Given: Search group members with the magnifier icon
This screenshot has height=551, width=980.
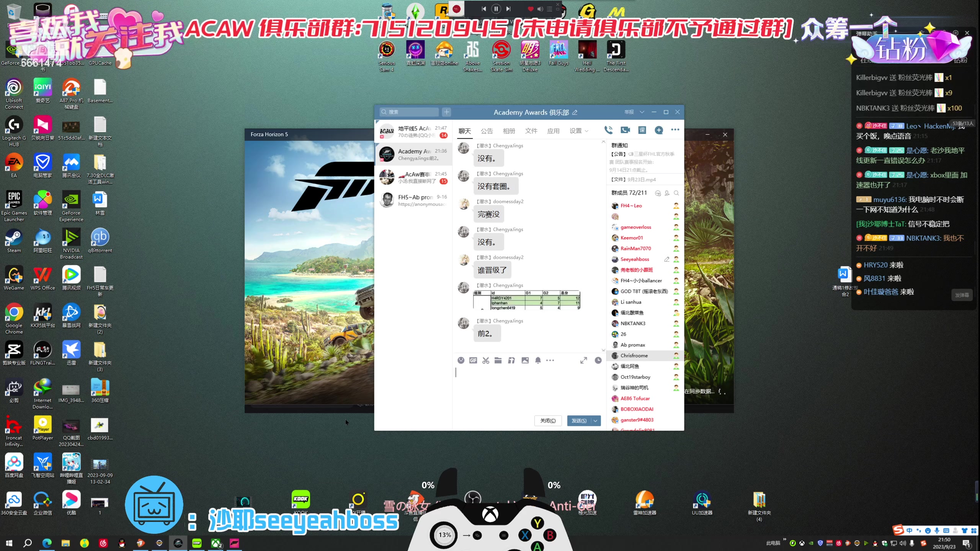Looking at the screenshot, I should pos(676,193).
